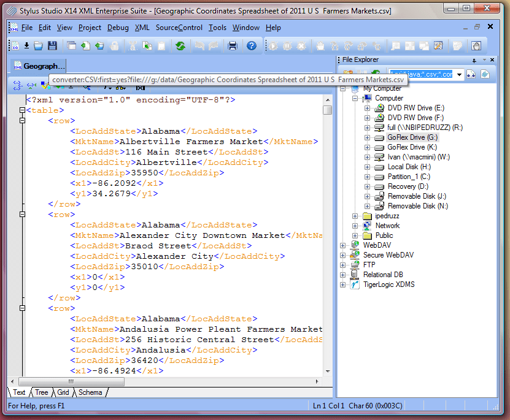Viewport: 510px width, 420px height.
Task: Select Secure WebDAV in tree
Action: tap(388, 255)
